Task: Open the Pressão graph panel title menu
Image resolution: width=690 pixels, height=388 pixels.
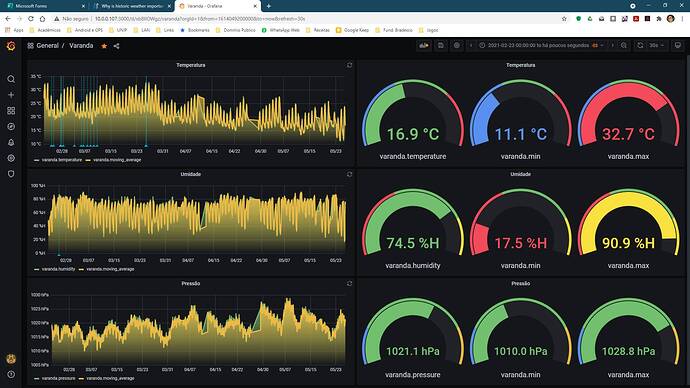Action: [191, 284]
